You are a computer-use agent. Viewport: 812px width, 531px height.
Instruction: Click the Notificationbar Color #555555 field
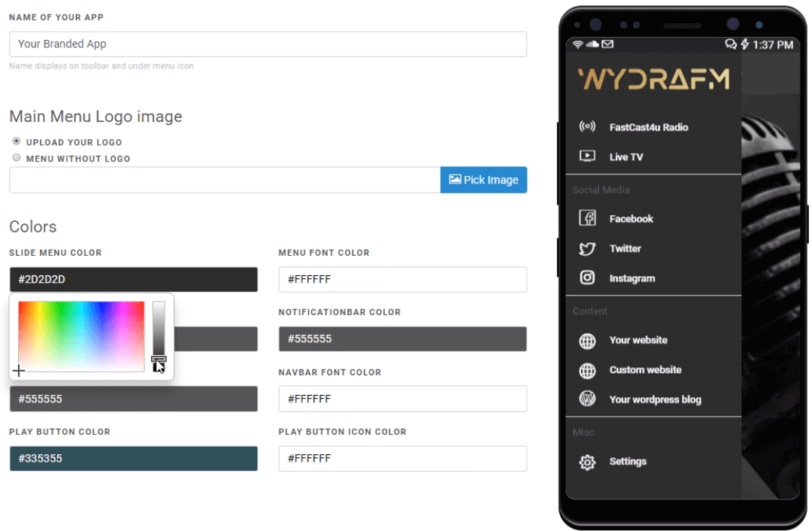coord(402,338)
